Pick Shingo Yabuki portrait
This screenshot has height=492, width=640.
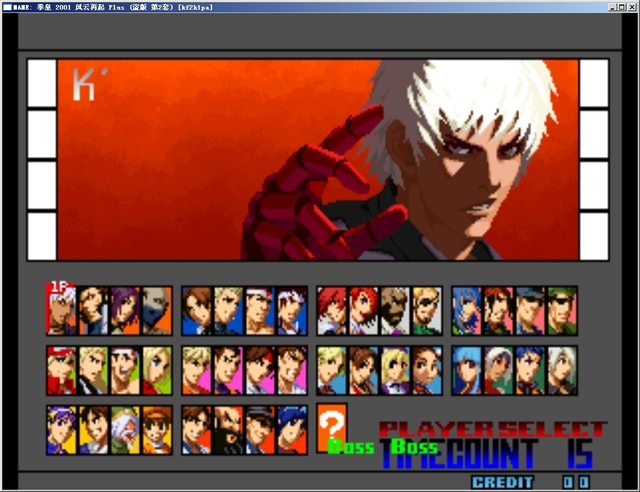tap(292, 311)
